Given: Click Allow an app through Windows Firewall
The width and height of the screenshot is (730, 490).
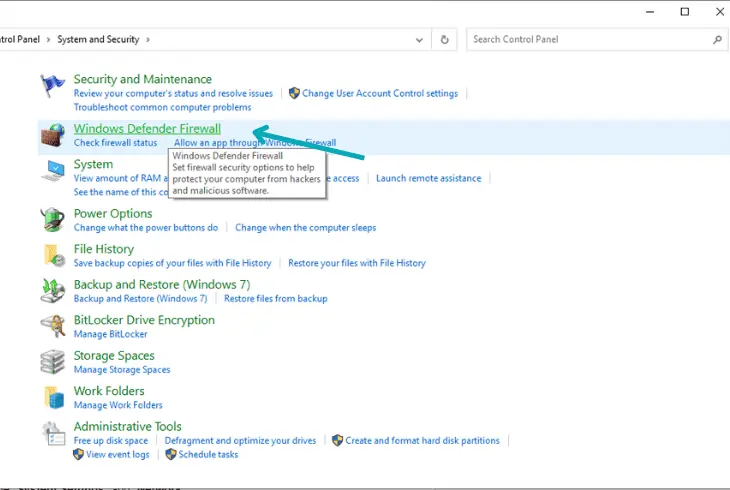Looking at the screenshot, I should pos(255,143).
